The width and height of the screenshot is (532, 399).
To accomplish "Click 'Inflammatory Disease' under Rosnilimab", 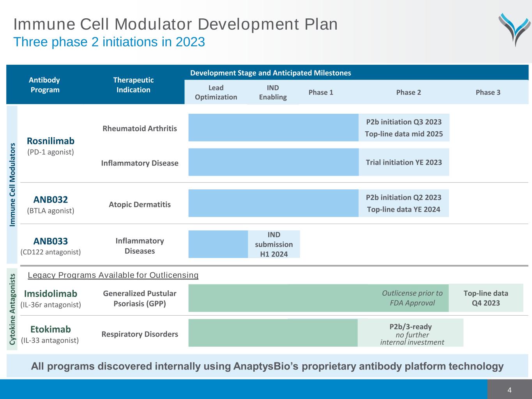I will [140, 163].
